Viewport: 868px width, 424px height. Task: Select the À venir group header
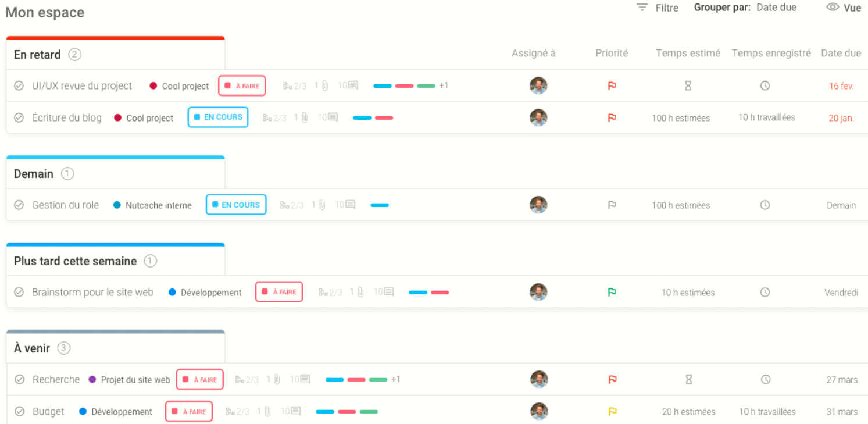(x=32, y=348)
